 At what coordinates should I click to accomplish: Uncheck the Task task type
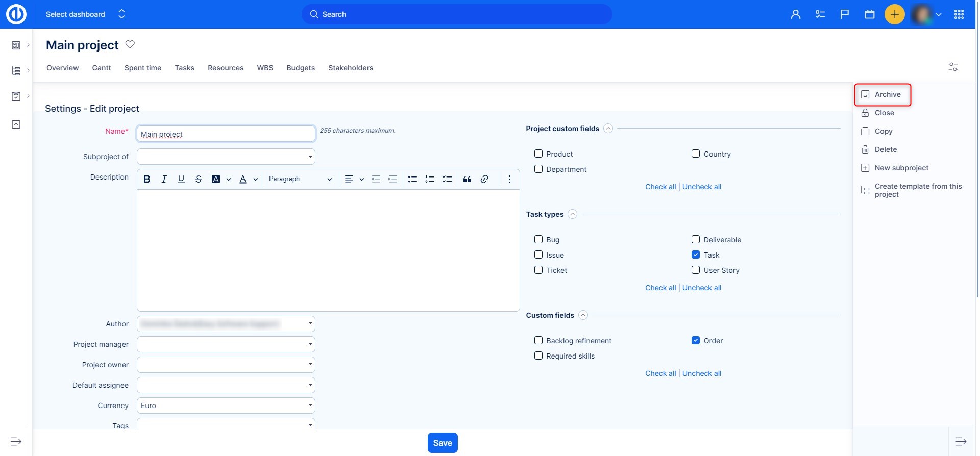(696, 255)
